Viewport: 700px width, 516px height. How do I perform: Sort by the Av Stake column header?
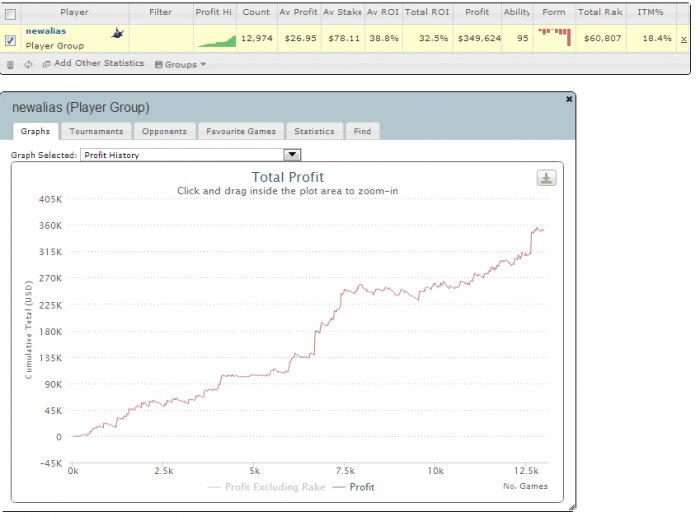coord(342,12)
